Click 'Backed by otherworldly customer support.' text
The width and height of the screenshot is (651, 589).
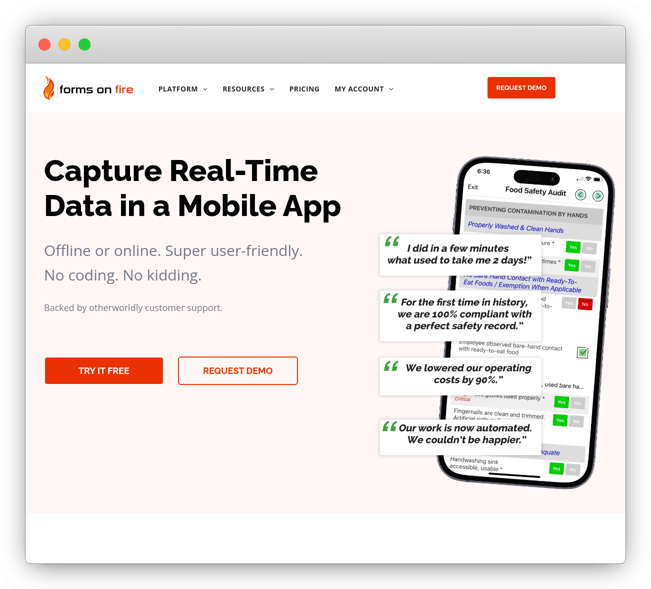tap(133, 308)
